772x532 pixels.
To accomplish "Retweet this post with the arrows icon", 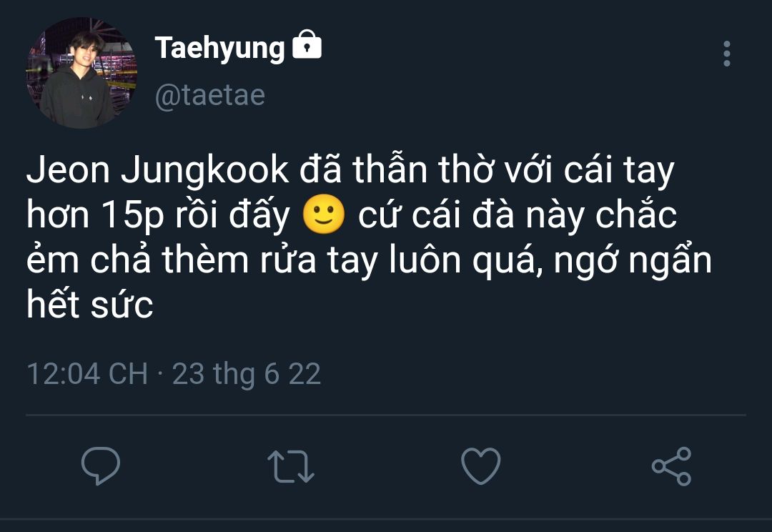I will (290, 466).
